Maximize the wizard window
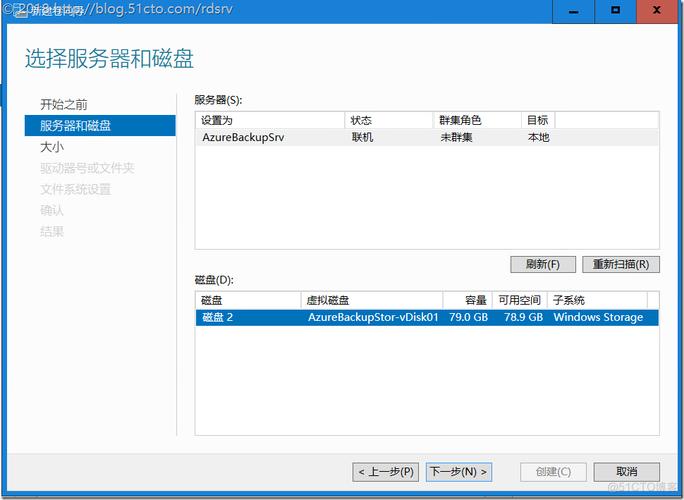This screenshot has height=500, width=684. click(616, 11)
